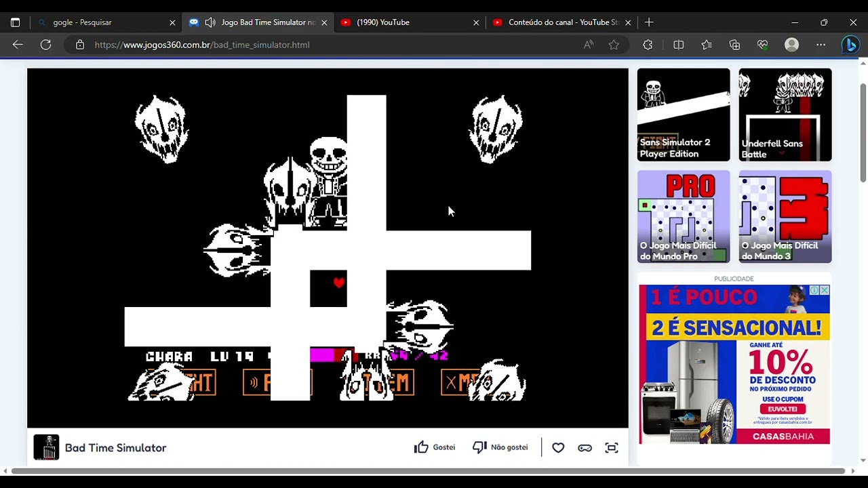Mute audio on Bad Time Simulator tab
Image resolution: width=868 pixels, height=488 pixels.
210,22
